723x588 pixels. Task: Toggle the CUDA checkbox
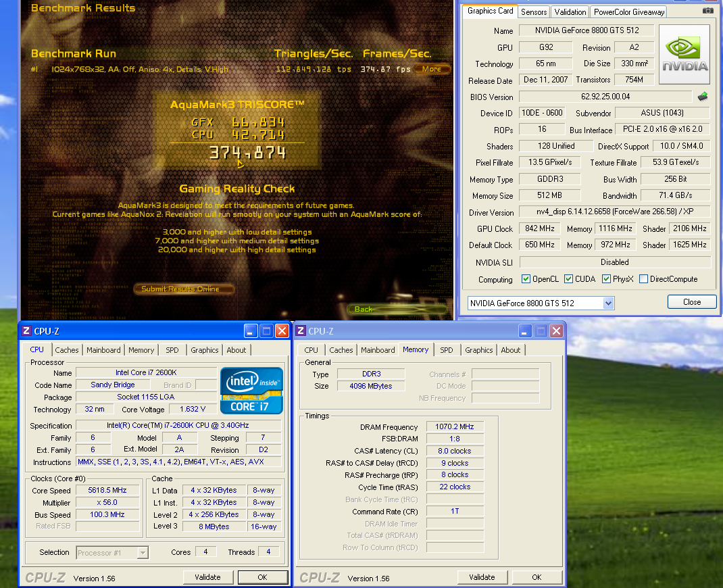click(x=568, y=279)
